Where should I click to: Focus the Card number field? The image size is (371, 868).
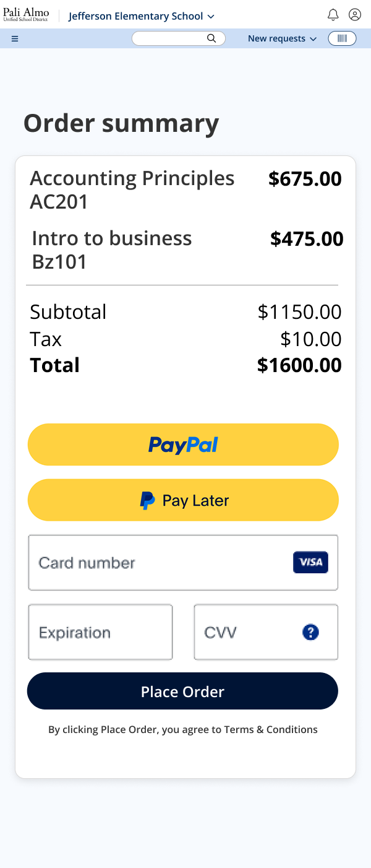click(x=155, y=563)
